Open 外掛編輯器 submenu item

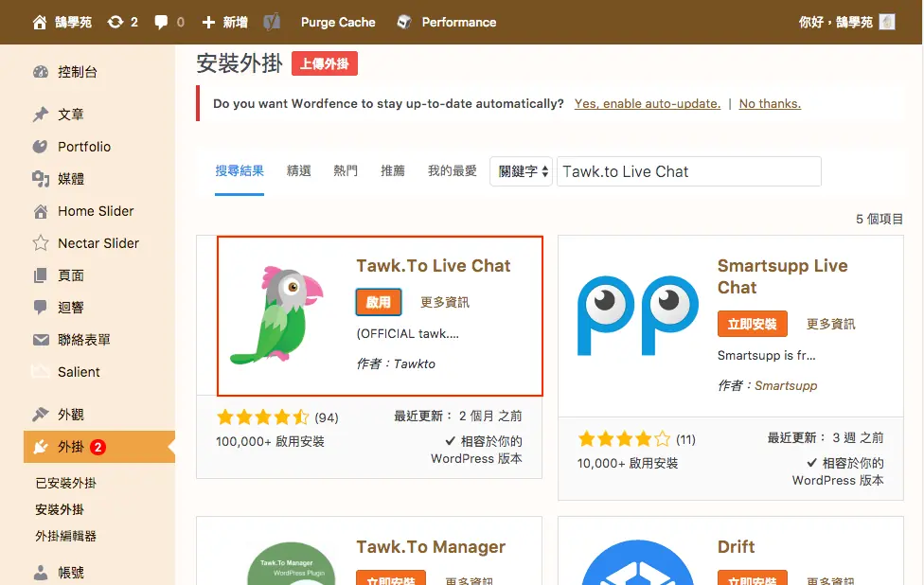click(x=65, y=536)
